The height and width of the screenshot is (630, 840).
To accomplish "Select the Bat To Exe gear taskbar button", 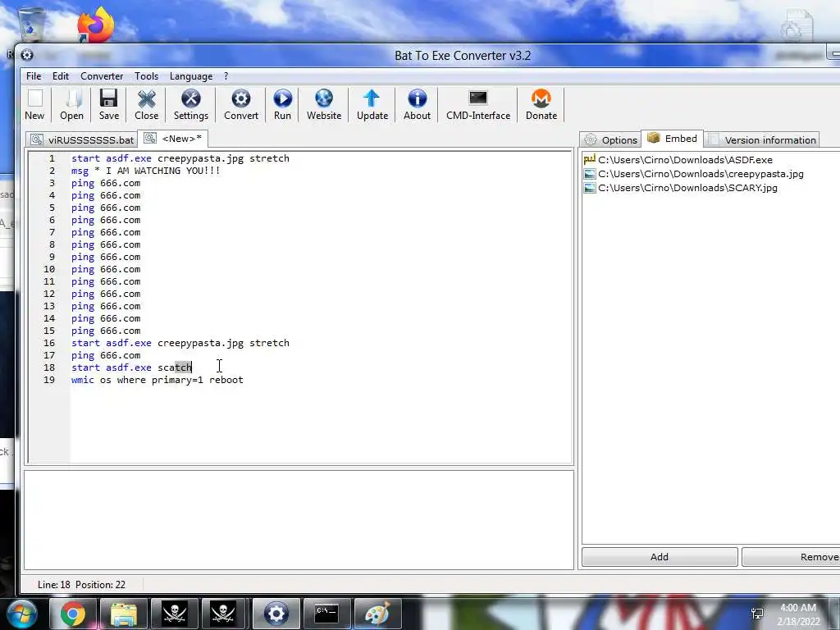I will click(x=276, y=614).
